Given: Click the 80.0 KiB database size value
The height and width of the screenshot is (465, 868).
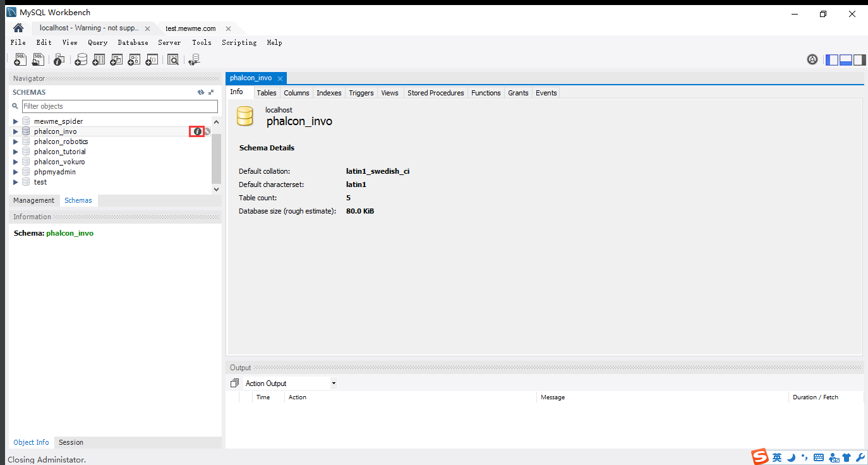Looking at the screenshot, I should [360, 211].
